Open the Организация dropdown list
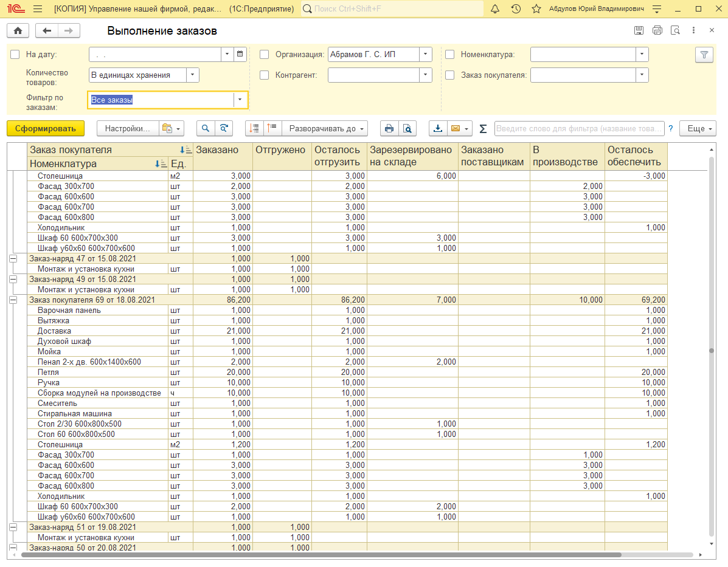The height and width of the screenshot is (567, 728). [x=425, y=54]
